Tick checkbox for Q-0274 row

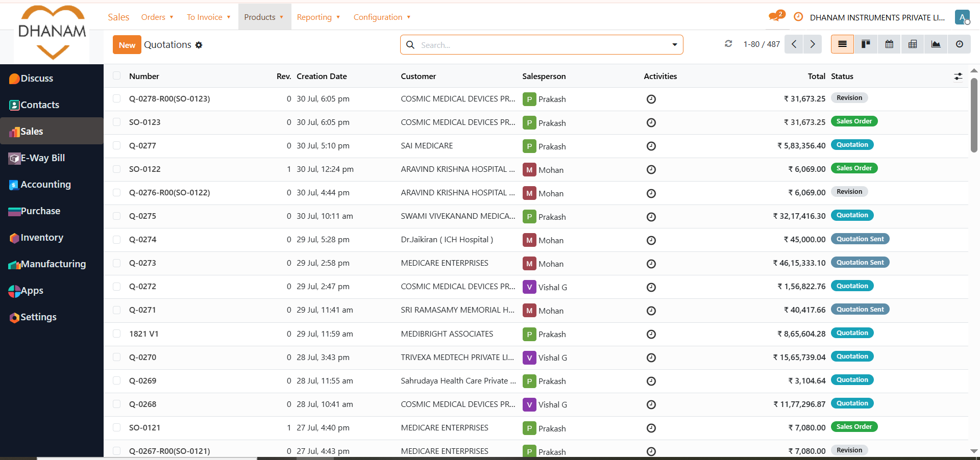117,239
